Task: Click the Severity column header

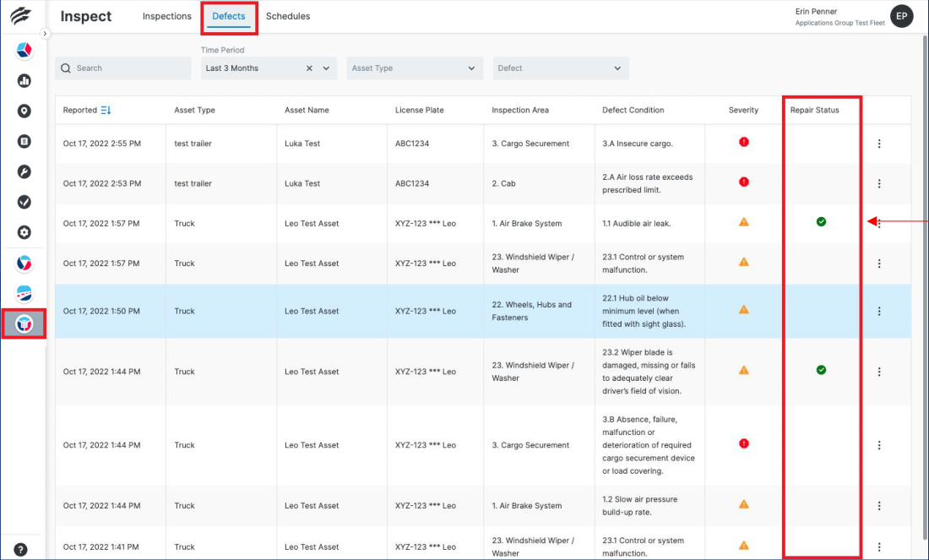Action: 743,110
